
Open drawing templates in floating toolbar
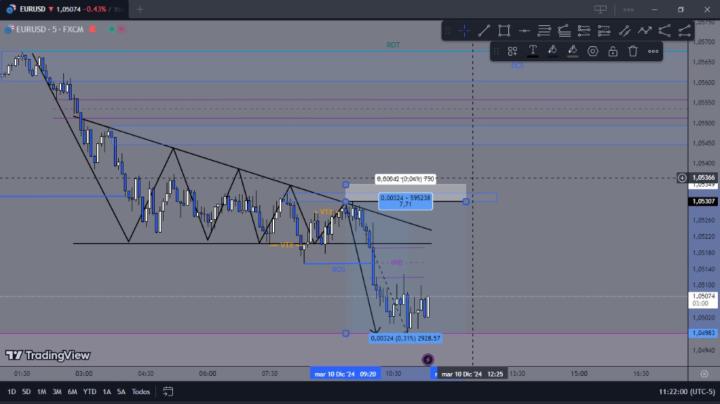pos(512,51)
